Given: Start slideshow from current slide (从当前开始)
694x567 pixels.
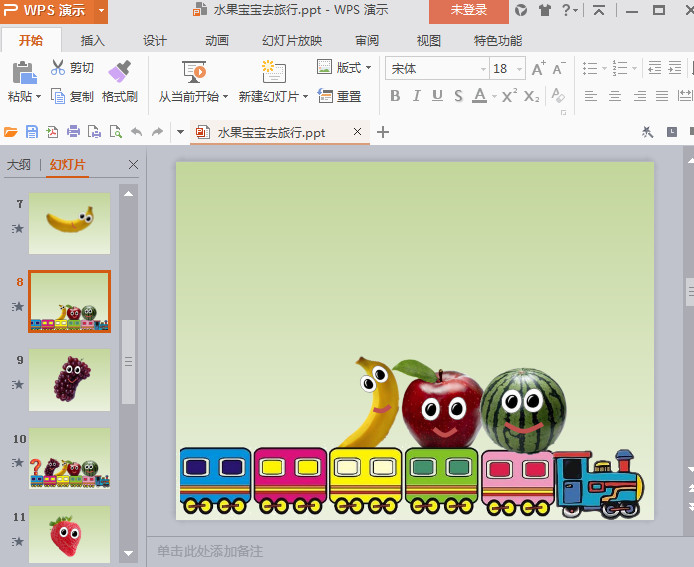Looking at the screenshot, I should pos(194,72).
